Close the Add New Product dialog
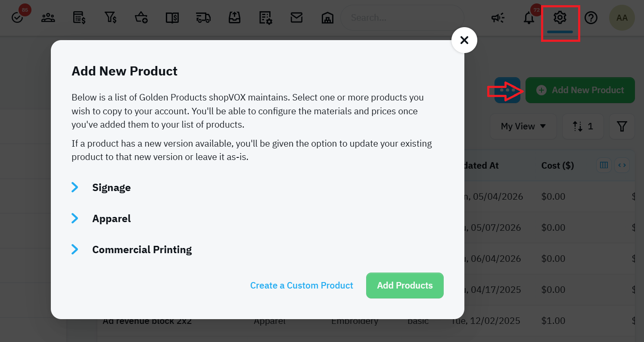644x342 pixels. coord(464,40)
